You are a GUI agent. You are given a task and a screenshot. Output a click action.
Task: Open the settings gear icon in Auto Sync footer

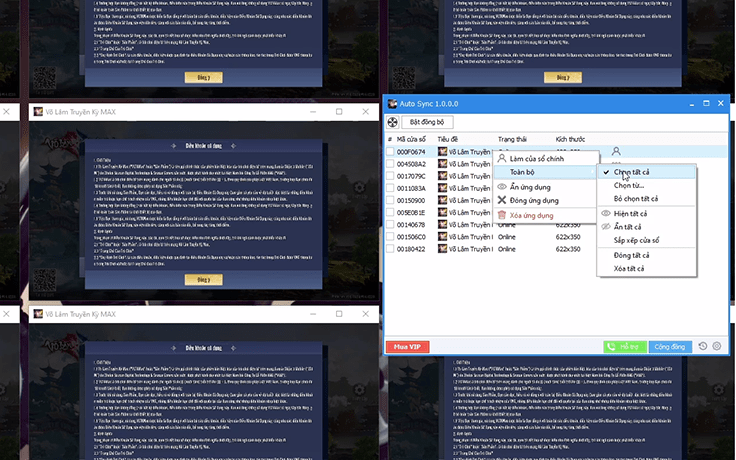(x=717, y=346)
